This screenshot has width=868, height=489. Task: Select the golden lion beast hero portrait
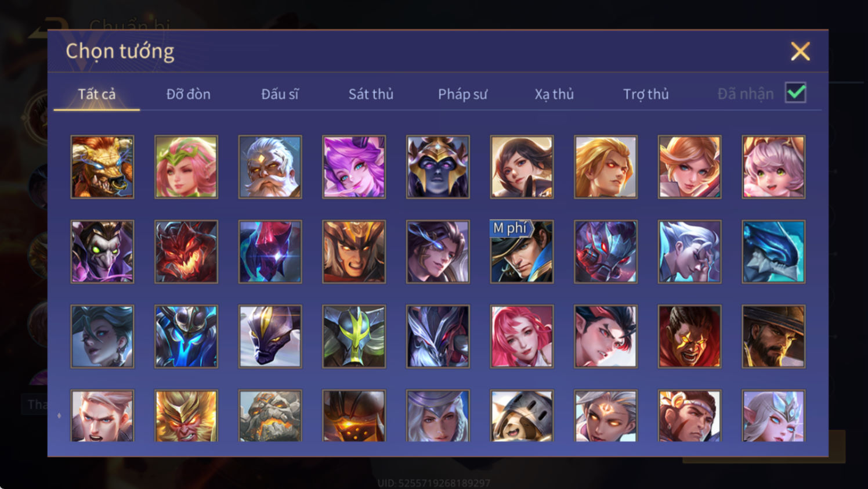click(102, 167)
